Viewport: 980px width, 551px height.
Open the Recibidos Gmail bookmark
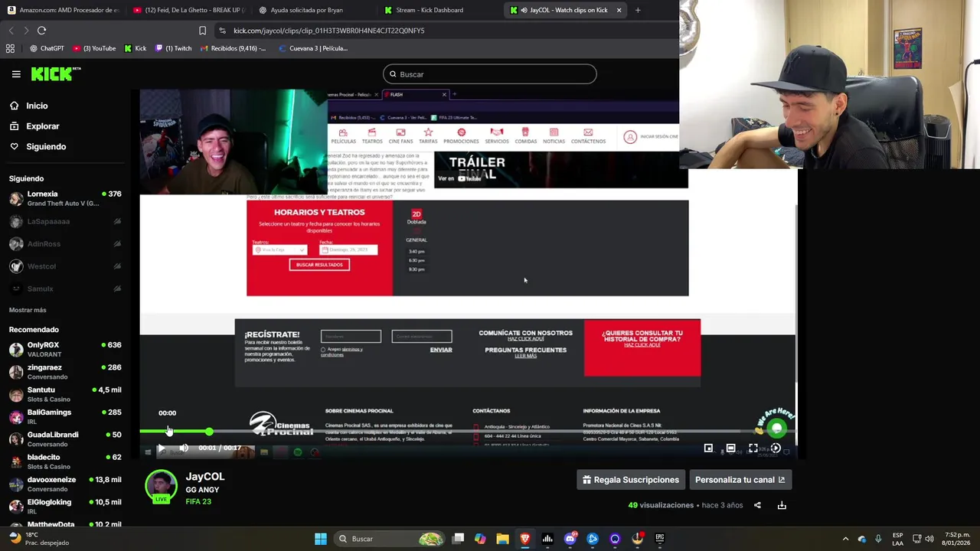pos(233,48)
